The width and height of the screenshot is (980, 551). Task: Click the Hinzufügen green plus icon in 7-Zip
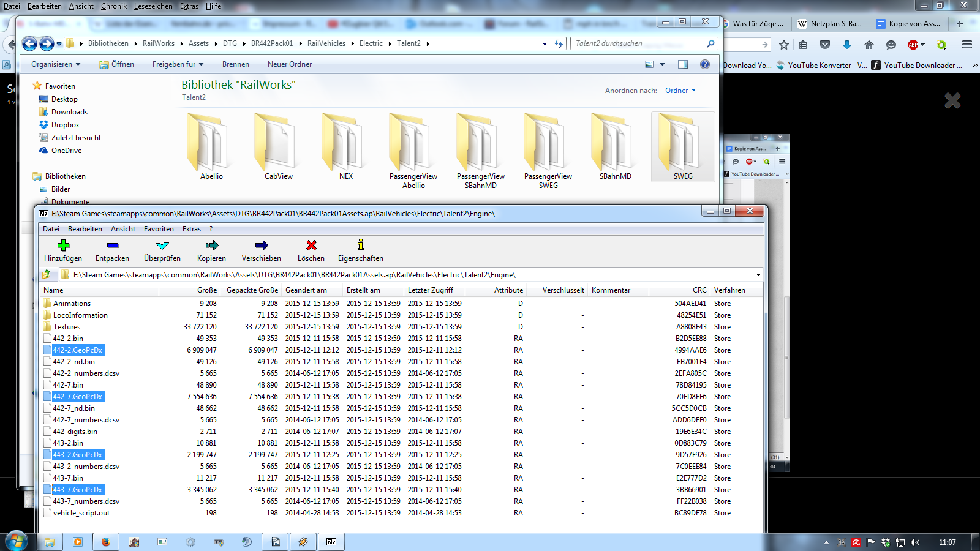[x=63, y=246]
